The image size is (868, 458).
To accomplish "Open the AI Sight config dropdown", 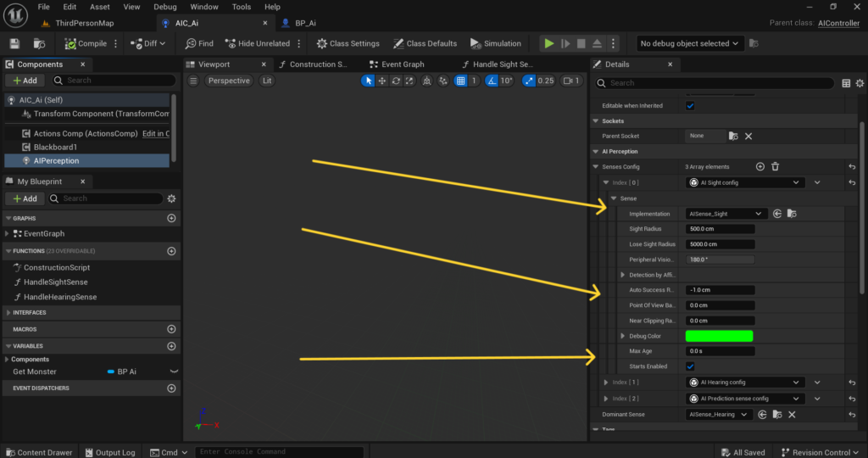I will point(746,182).
